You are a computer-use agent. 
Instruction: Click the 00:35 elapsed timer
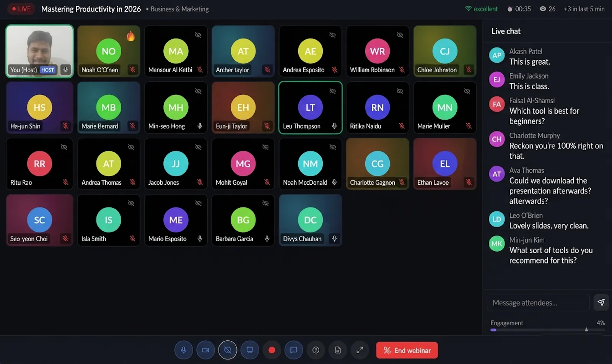(x=519, y=9)
